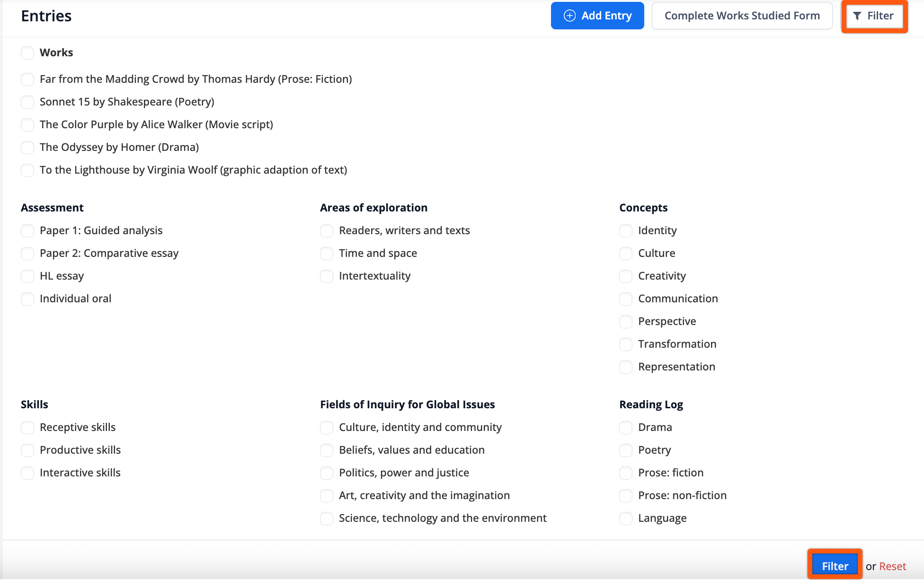Image resolution: width=924 pixels, height=580 pixels.
Task: Select Politics, power and justice checkbox
Action: click(x=327, y=473)
